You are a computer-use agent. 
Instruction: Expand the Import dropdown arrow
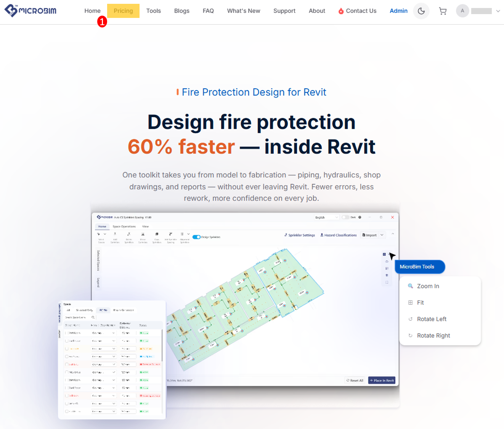(382, 235)
